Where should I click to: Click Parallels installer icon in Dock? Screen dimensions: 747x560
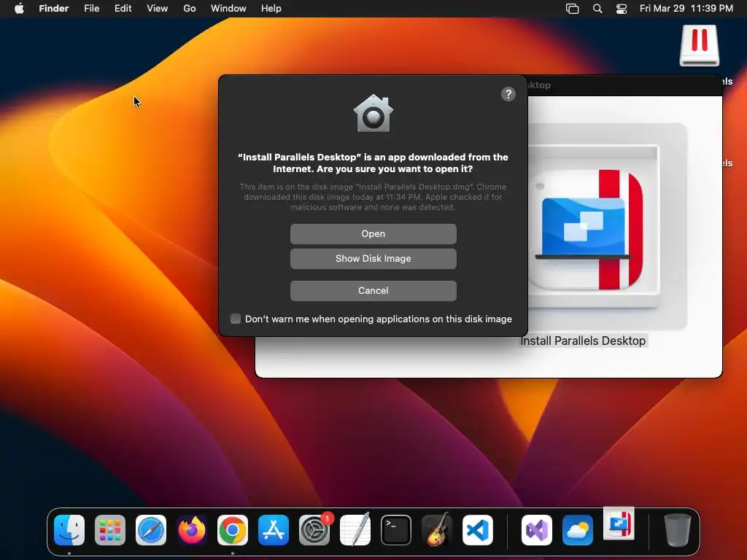tap(619, 524)
